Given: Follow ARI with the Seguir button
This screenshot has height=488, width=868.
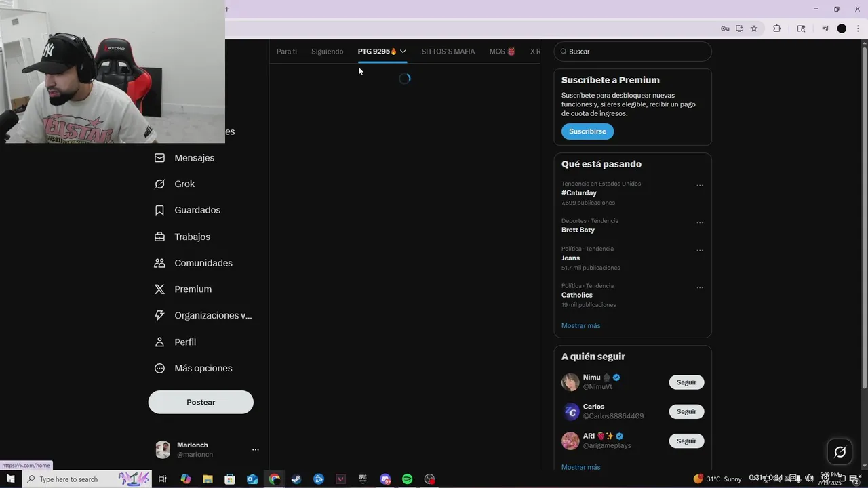Looking at the screenshot, I should pos(686,441).
